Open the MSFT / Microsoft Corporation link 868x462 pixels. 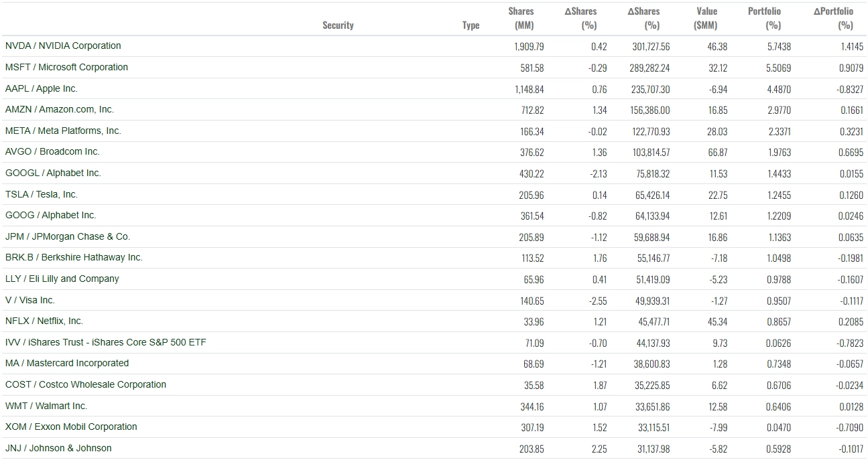click(x=66, y=68)
